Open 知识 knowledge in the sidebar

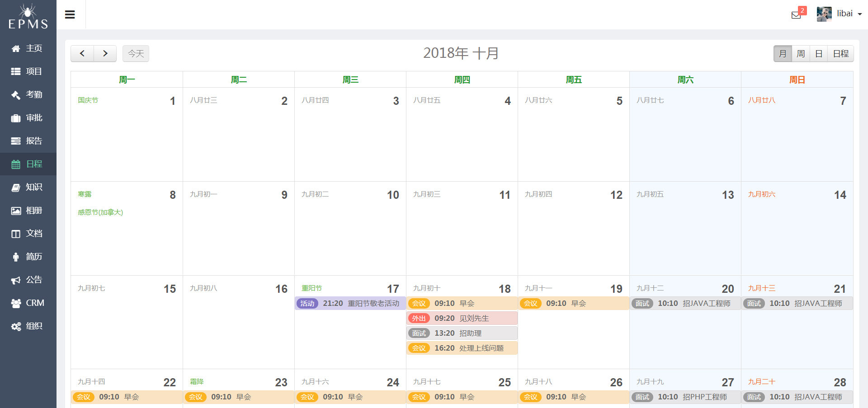28,187
